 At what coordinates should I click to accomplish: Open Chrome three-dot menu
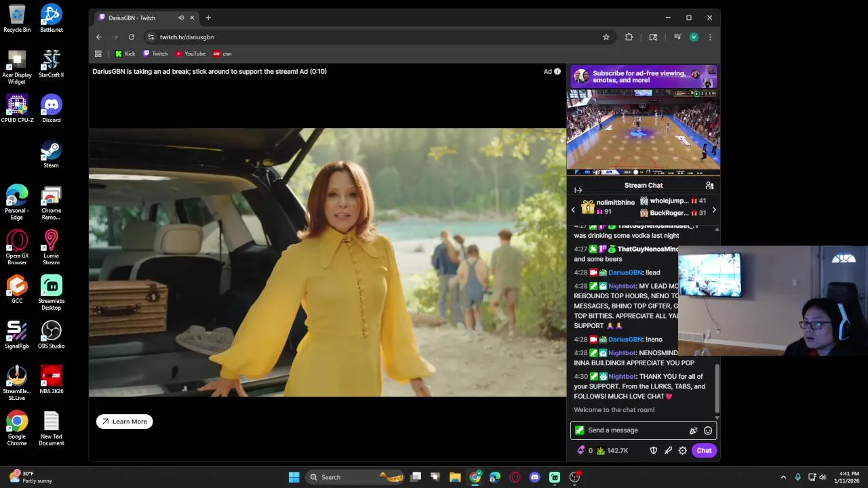(x=710, y=37)
